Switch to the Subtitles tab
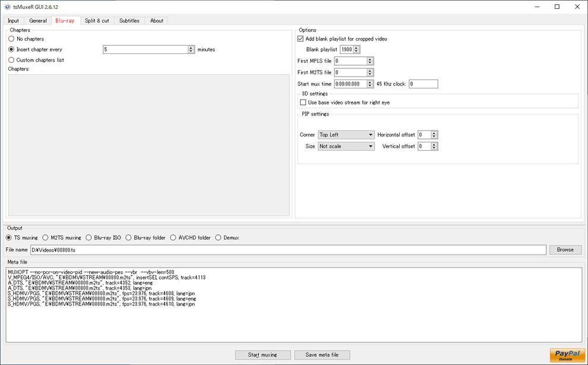Screen dimensions: 588x365 point(129,21)
